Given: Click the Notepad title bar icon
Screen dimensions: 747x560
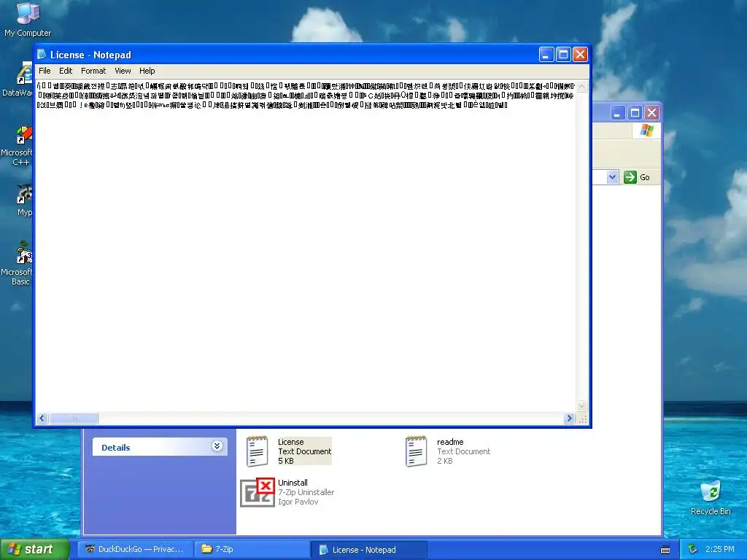Looking at the screenshot, I should pos(42,54).
